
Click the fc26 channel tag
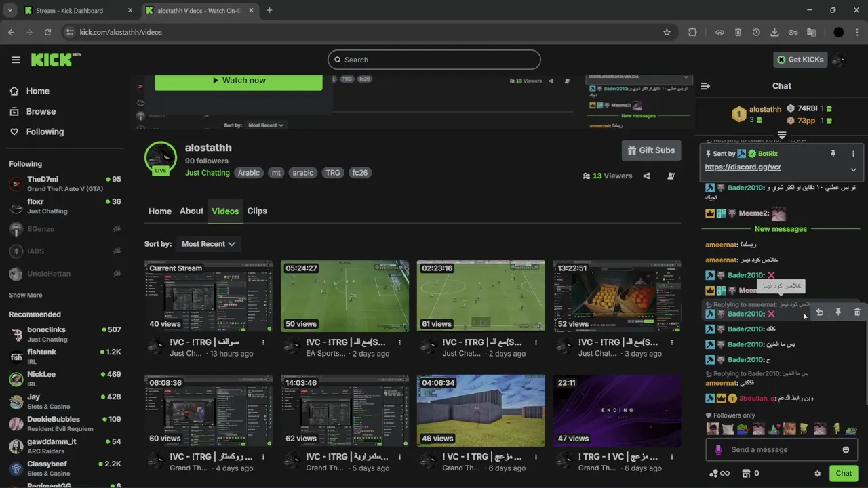click(x=359, y=173)
